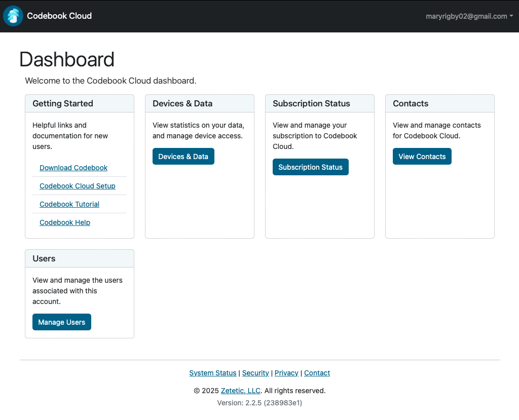Click the Manage Users button
The height and width of the screenshot is (420, 519).
pyautogui.click(x=61, y=322)
